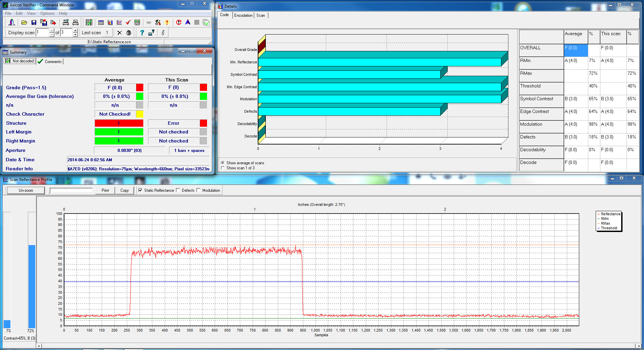Select Show scan 1 of 3 option
Image resolution: width=644 pixels, height=350 pixels.
(x=223, y=168)
